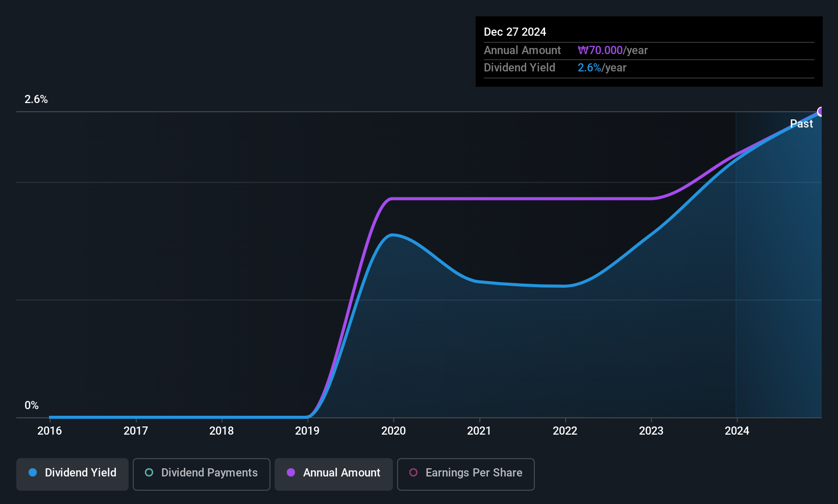Click the pink Earnings Per Share circle icon
The height and width of the screenshot is (504, 838).
[413, 472]
